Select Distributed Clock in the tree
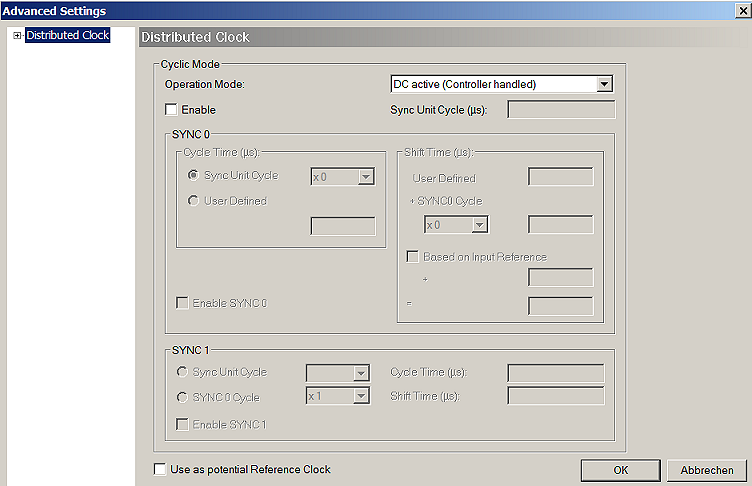The image size is (752, 486). (x=68, y=35)
